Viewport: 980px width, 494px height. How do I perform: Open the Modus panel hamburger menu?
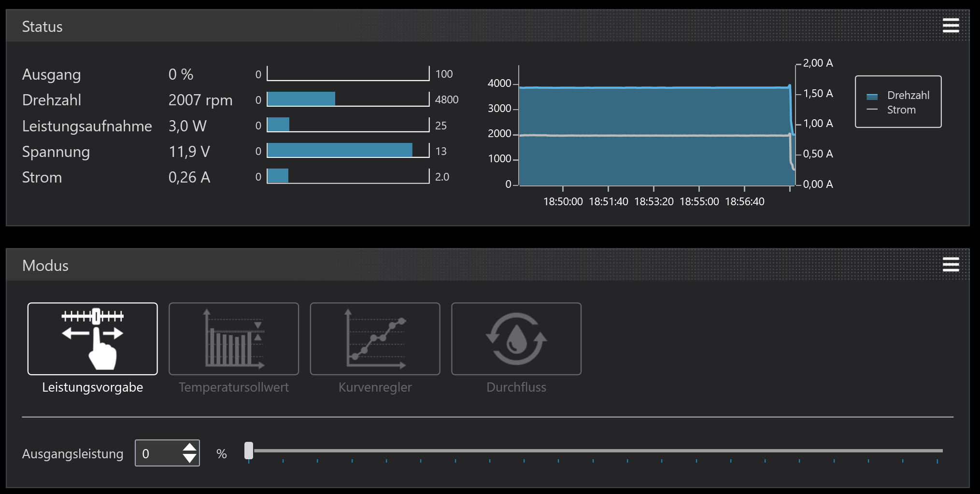tap(951, 265)
